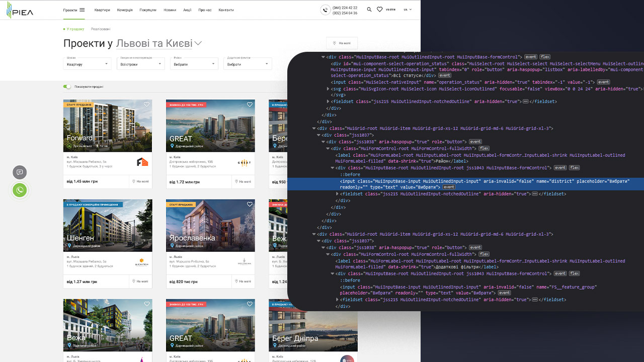Go to Квартири in the top navigation
644x362 pixels.
click(x=102, y=10)
